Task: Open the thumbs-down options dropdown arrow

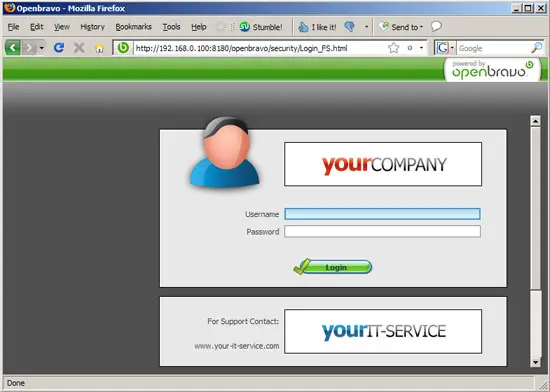Action: point(367,27)
